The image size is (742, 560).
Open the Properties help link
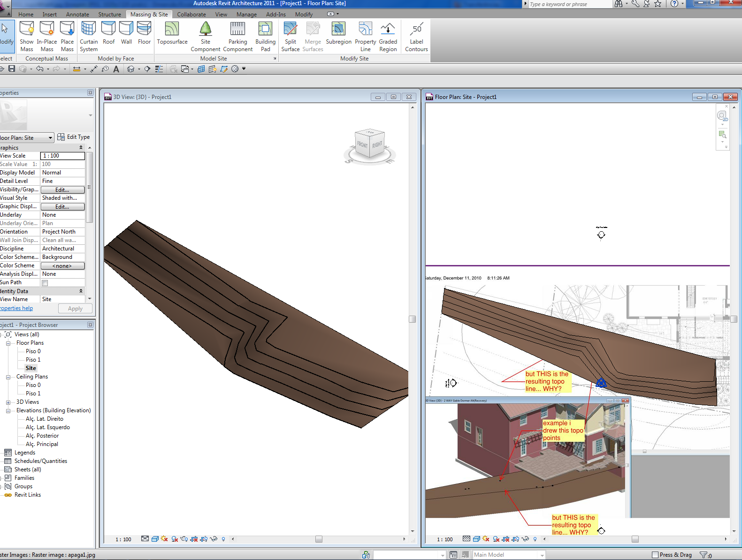(x=16, y=309)
